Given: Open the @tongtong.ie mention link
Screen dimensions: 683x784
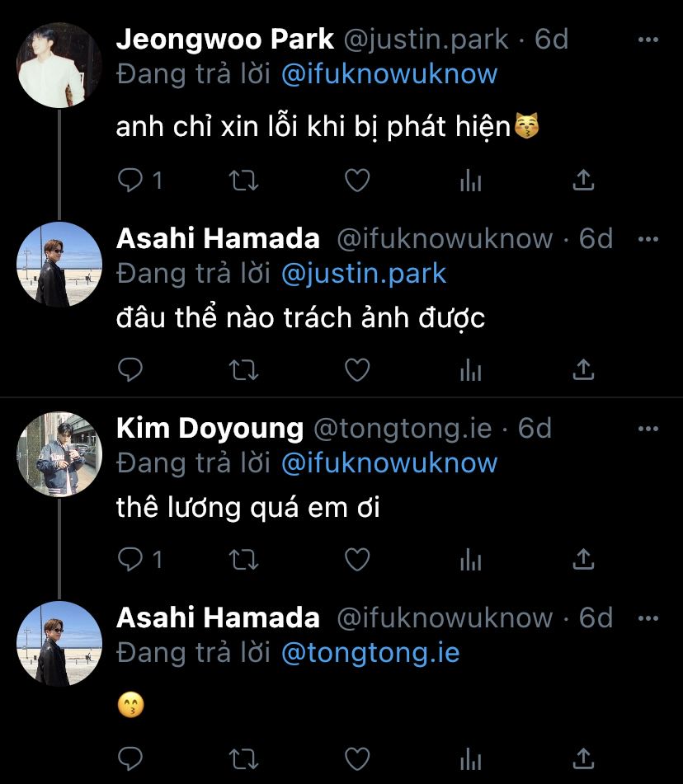Looking at the screenshot, I should [x=370, y=653].
